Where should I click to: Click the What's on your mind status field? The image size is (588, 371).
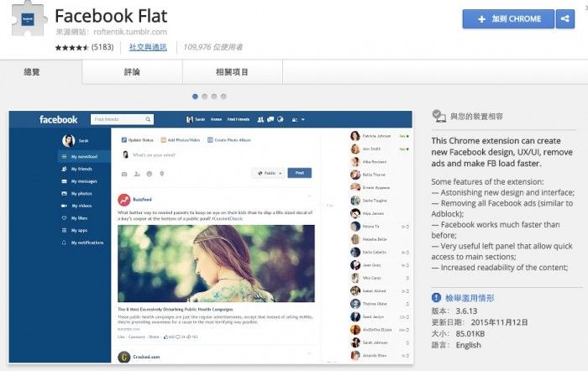tap(154, 155)
